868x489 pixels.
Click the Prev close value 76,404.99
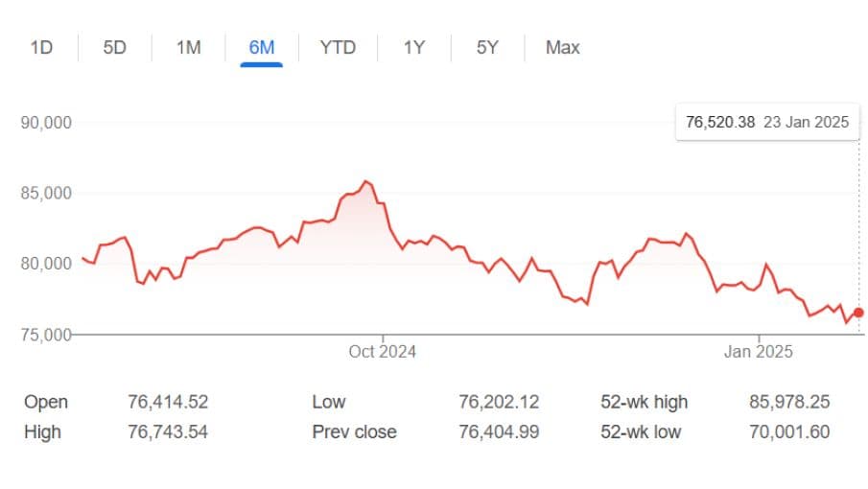499,431
